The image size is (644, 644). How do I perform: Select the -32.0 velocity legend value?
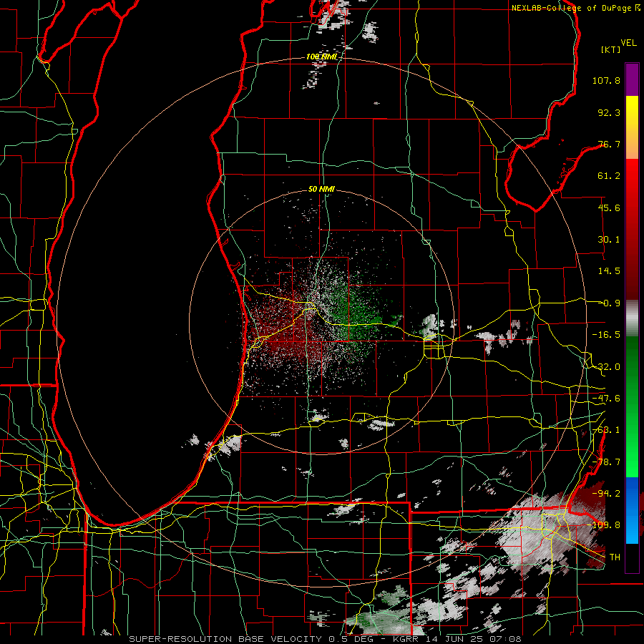(x=606, y=367)
